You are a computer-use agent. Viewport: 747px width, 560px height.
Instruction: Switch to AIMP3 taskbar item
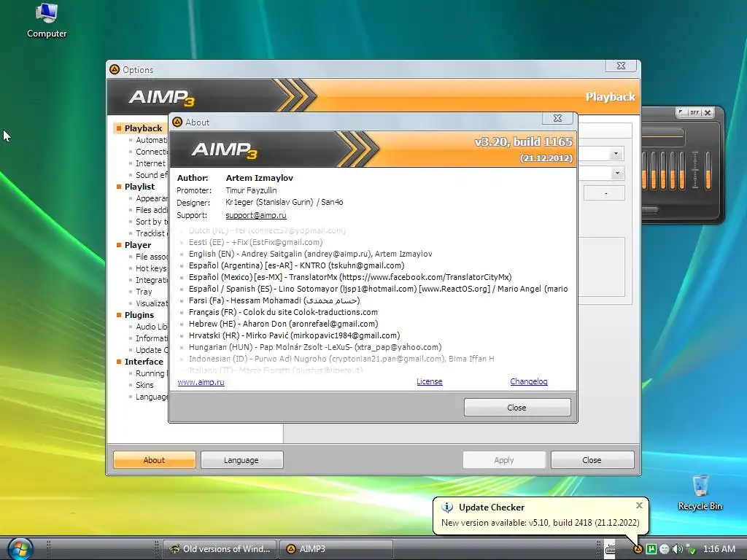click(x=336, y=549)
